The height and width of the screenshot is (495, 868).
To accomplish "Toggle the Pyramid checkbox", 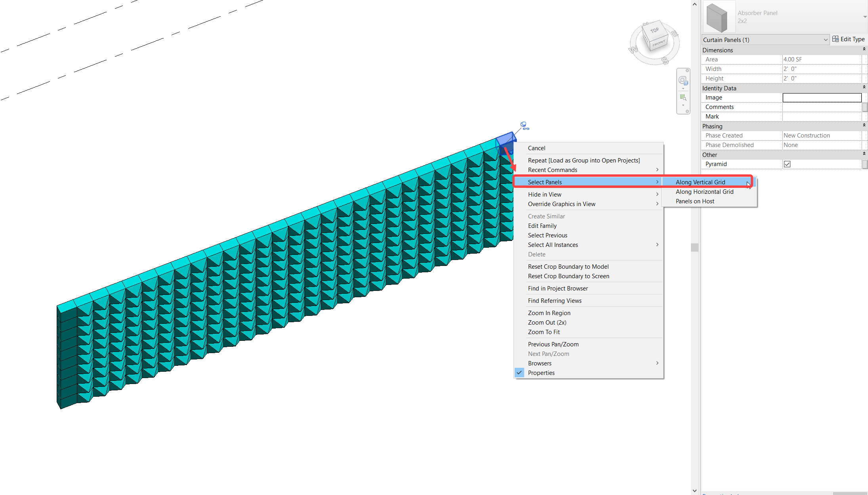I will pos(787,164).
